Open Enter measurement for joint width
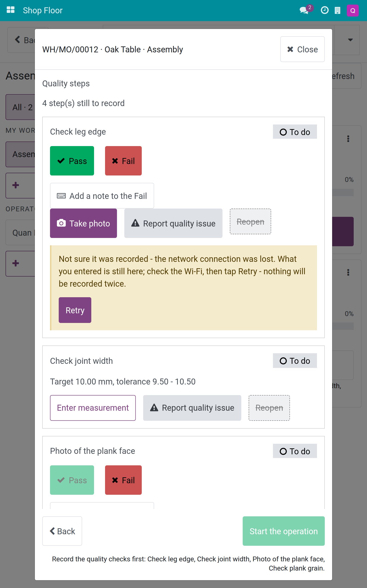This screenshot has width=367, height=588. point(93,408)
